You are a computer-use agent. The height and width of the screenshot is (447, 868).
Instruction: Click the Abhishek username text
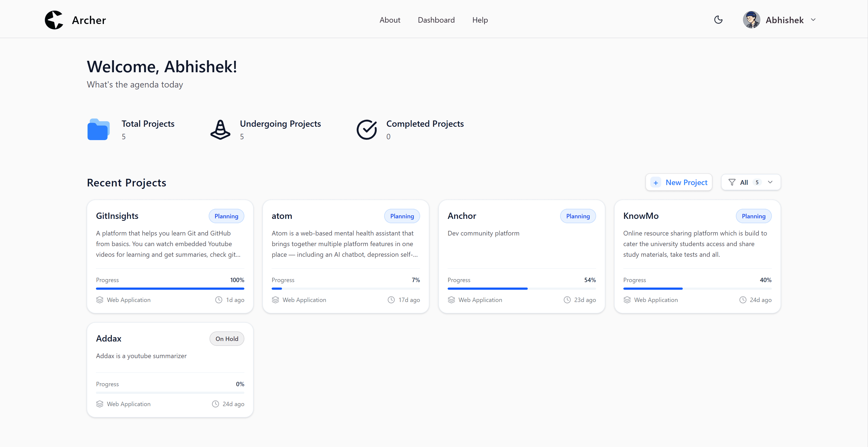coord(784,20)
